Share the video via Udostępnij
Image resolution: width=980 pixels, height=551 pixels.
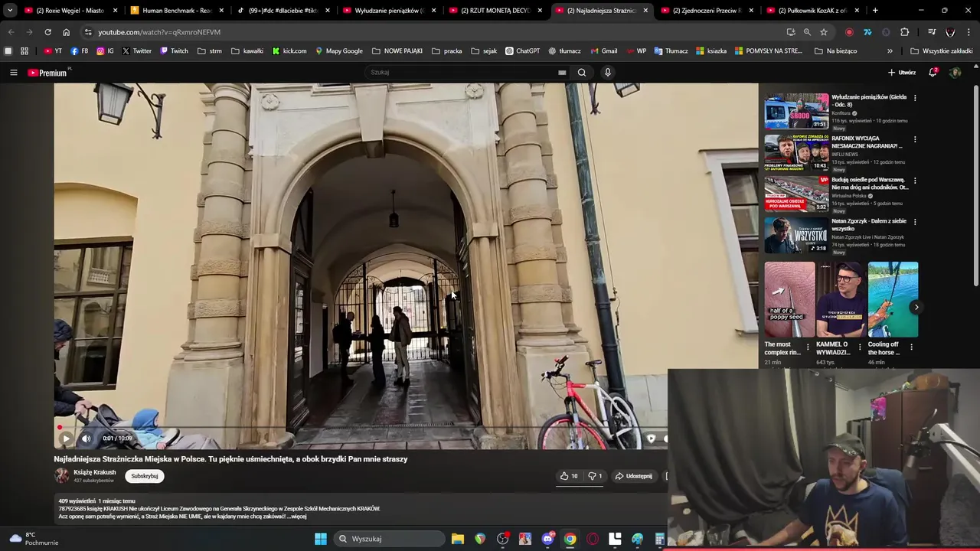point(634,476)
